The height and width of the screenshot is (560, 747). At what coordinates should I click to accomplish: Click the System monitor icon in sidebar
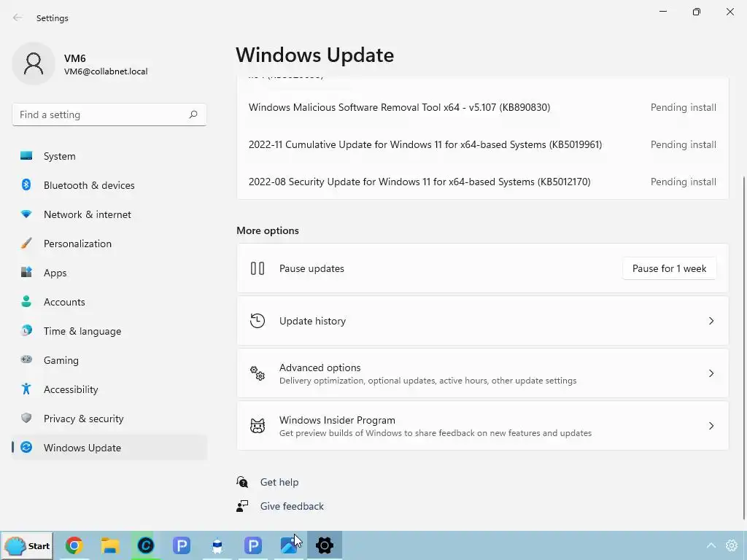pyautogui.click(x=26, y=156)
